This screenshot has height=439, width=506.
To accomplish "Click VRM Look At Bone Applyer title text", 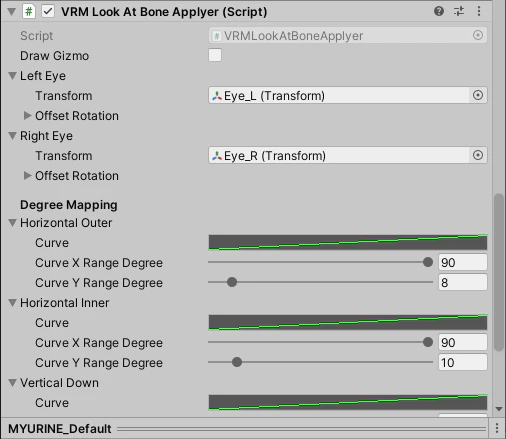I will coord(164,12).
